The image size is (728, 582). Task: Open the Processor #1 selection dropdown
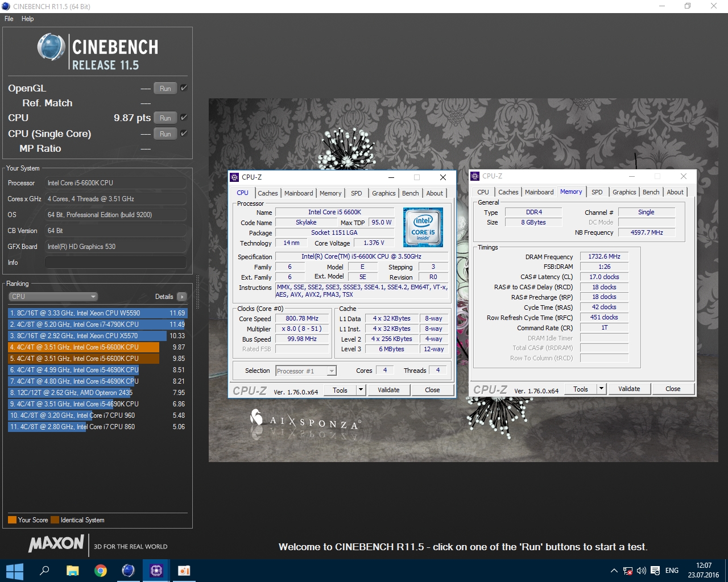pos(306,371)
